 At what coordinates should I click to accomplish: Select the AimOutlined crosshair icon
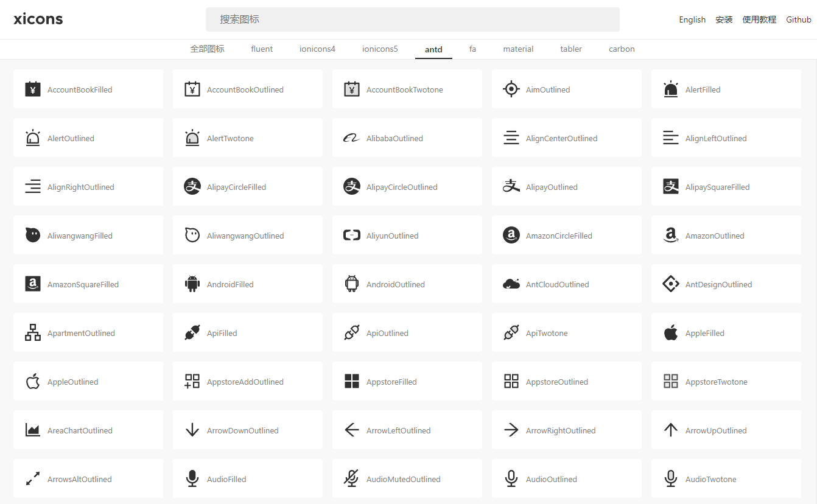(x=511, y=89)
